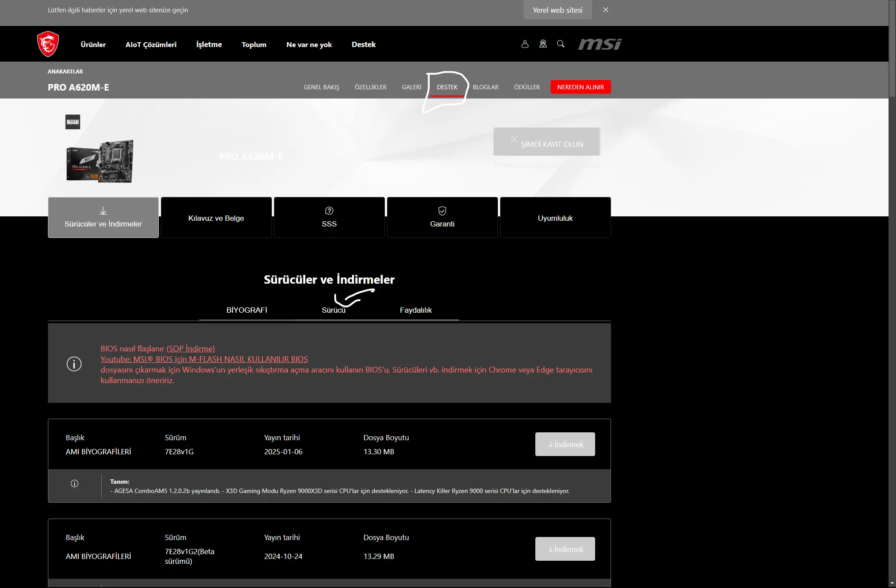The height and width of the screenshot is (588, 896).
Task: Switch to the GENEL BAKIŞ tab
Action: [322, 87]
